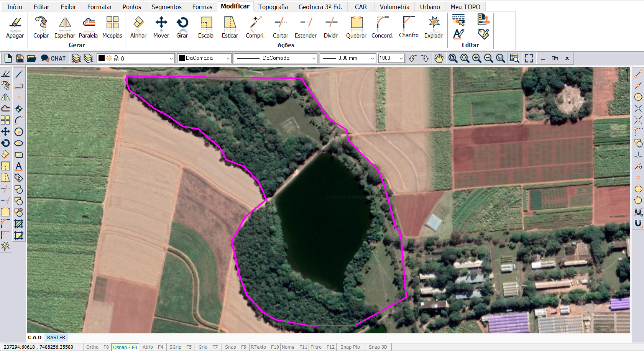Click the Pan hand tool icon
This screenshot has width=644, height=351.
pyautogui.click(x=439, y=58)
